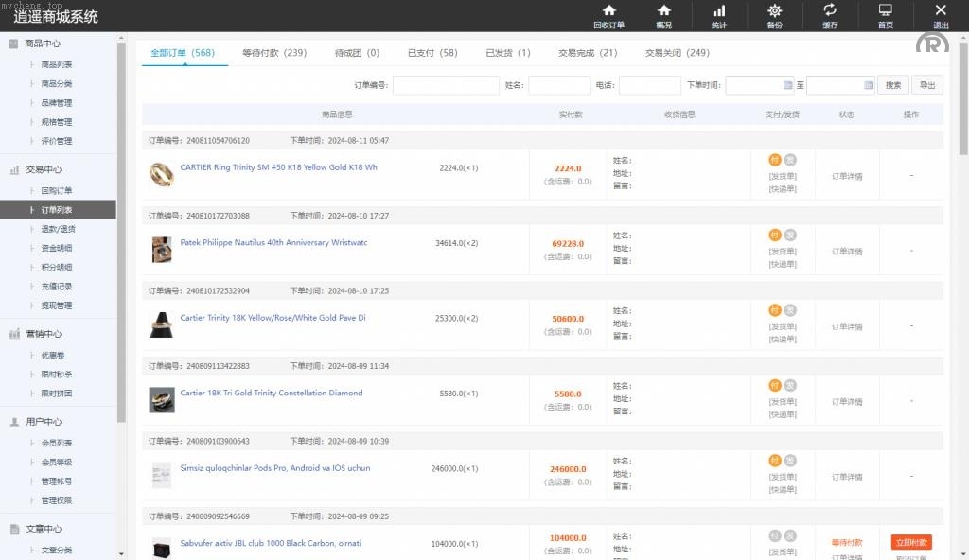Switch to the 交易关闭 (249) tab
The height and width of the screenshot is (560, 969).
coord(678,53)
